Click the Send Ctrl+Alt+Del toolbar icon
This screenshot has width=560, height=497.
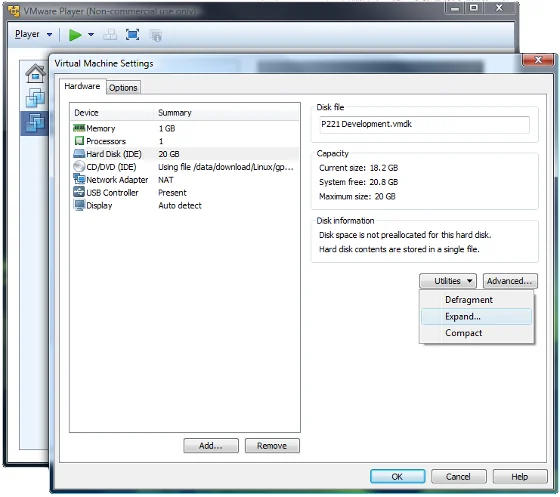pos(110,35)
